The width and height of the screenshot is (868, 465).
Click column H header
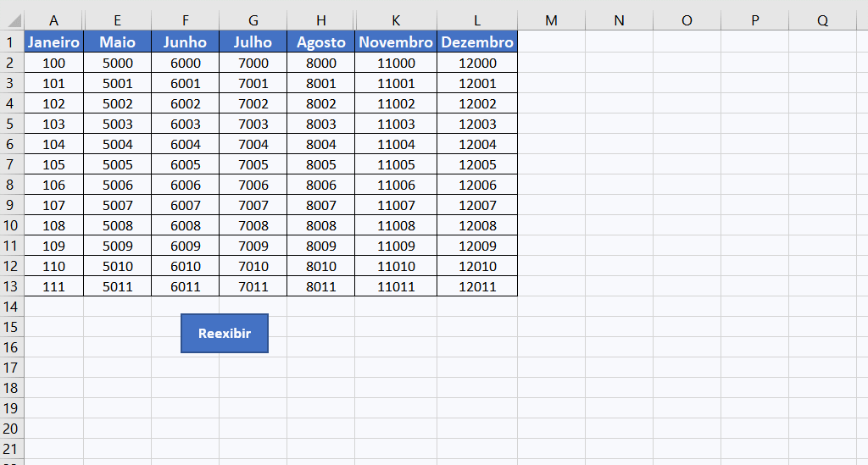click(x=321, y=20)
